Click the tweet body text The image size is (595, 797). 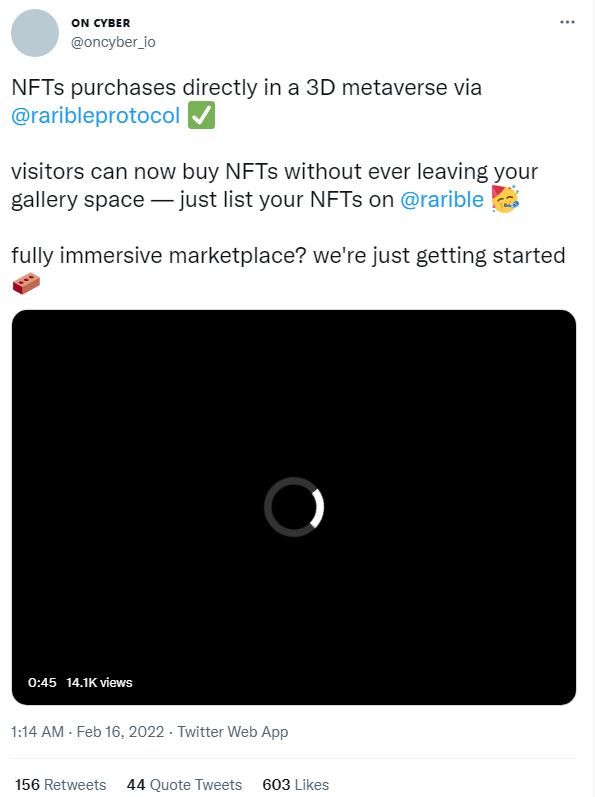pos(288,186)
